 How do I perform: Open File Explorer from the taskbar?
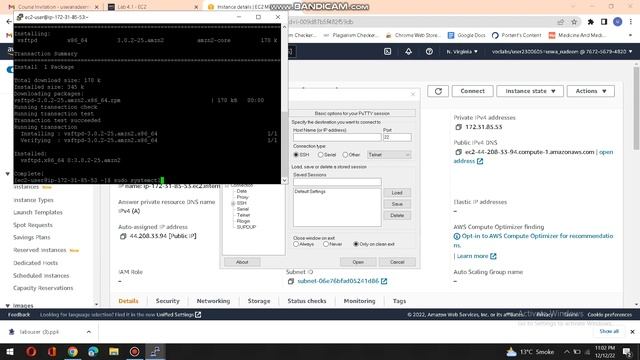114,351
